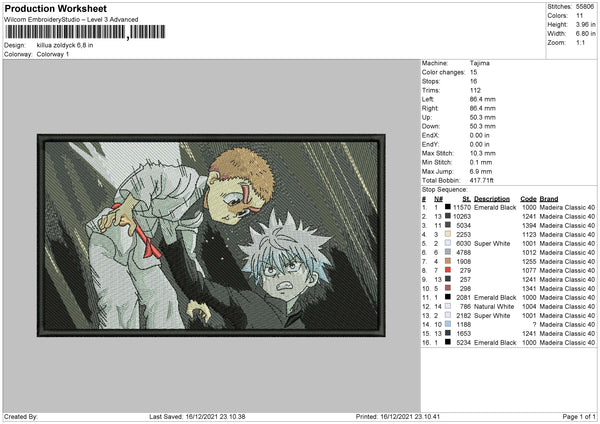
Task: Select the black swatch in the 11570-stitch row
Action: pos(448,207)
